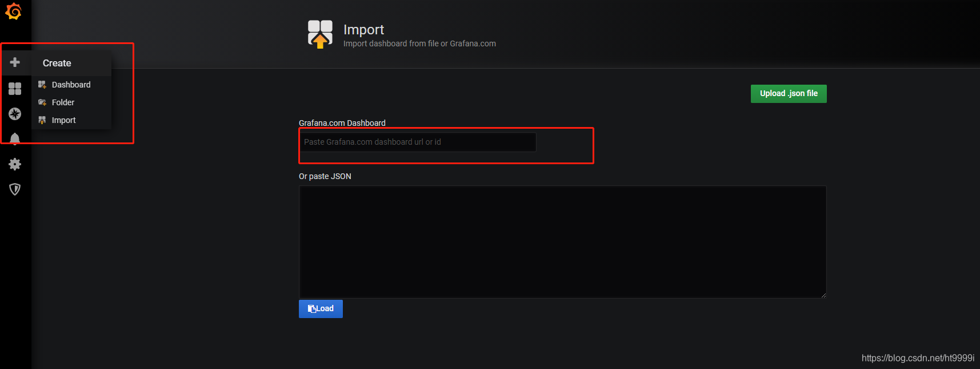Click the Grafana.com Dashboard label
This screenshot has height=369, width=980.
click(x=342, y=123)
